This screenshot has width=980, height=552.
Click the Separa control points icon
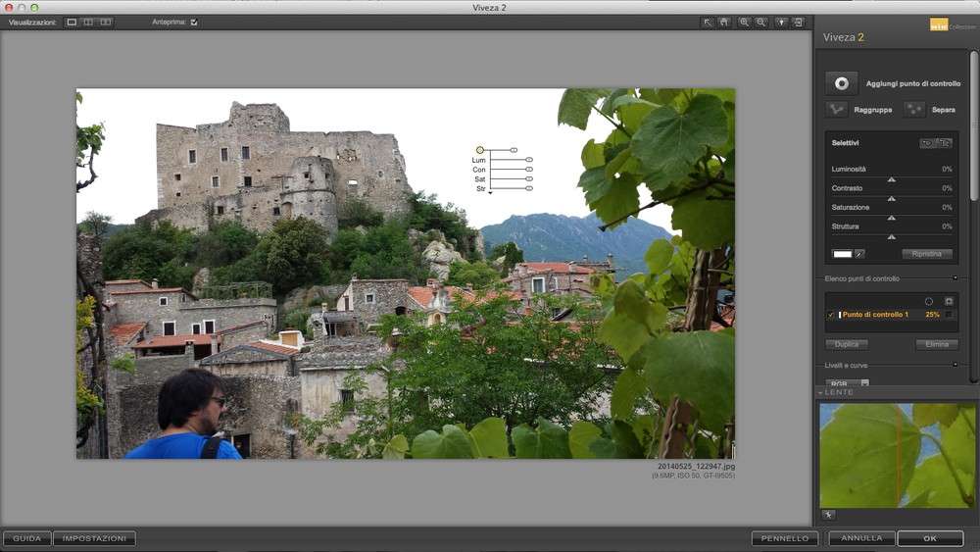[913, 110]
